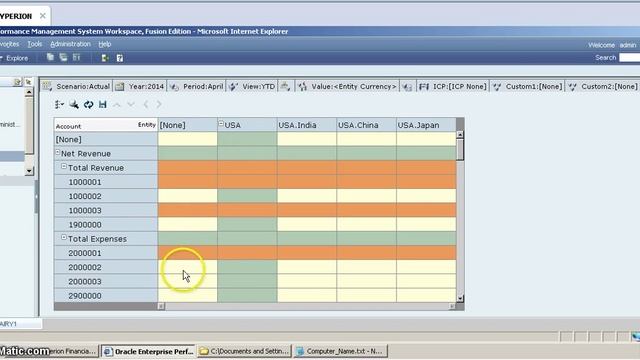Change the Value Entity Currency selection
This screenshot has width=640, height=360.
[354, 87]
